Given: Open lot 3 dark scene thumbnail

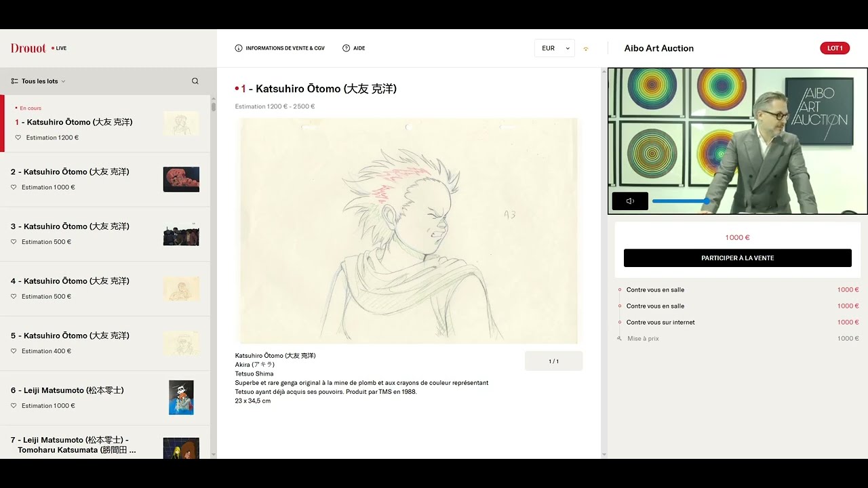Looking at the screenshot, I should (181, 235).
